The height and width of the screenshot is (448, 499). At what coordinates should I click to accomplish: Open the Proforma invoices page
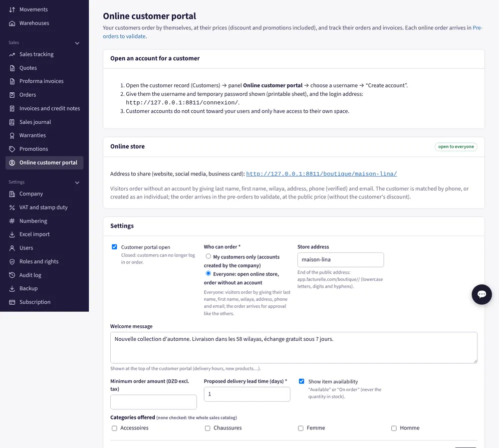44,81
